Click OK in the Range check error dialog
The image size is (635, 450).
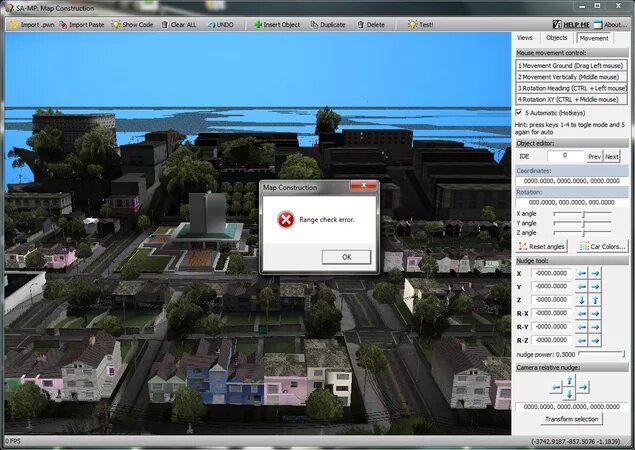pos(346,257)
